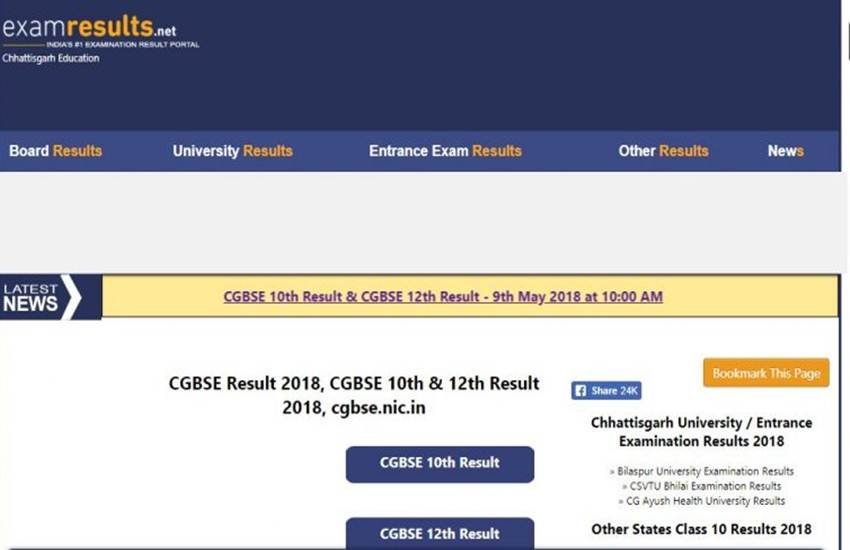The image size is (850, 550).
Task: Click the examresults.net logo
Action: tap(90, 29)
